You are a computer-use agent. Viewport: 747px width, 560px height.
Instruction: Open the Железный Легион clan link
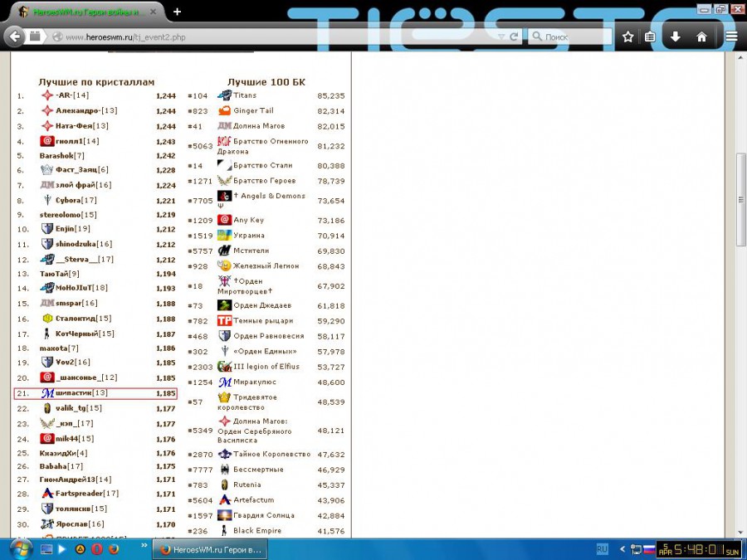click(x=266, y=265)
